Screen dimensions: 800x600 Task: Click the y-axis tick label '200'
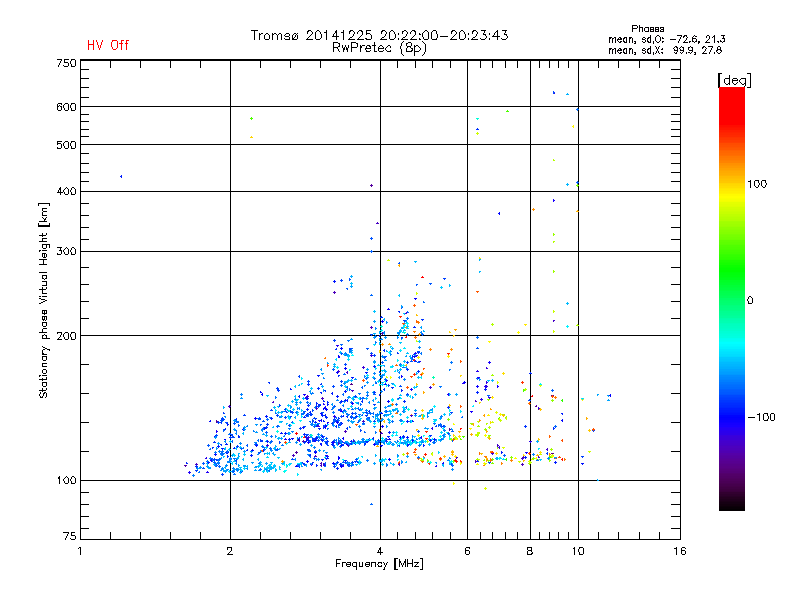[x=66, y=336]
